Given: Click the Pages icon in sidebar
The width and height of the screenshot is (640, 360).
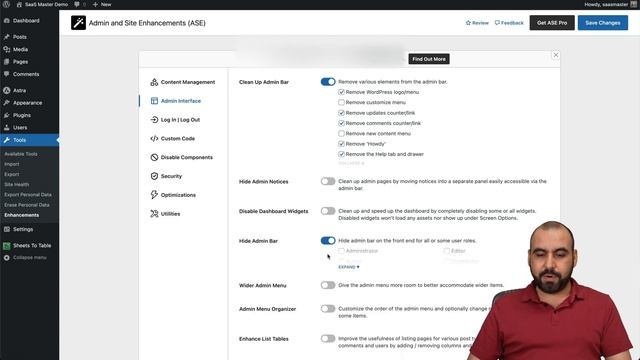Looking at the screenshot, I should [x=7, y=62].
